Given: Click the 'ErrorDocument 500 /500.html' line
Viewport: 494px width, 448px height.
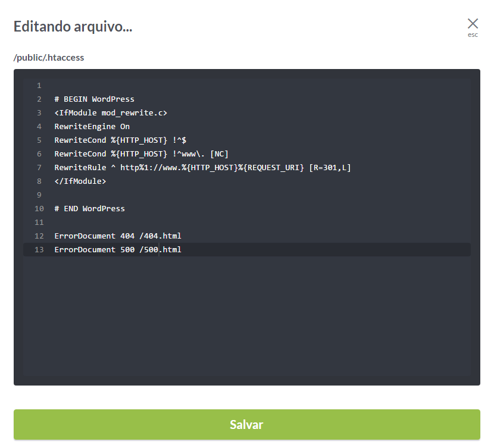Looking at the screenshot, I should pos(117,250).
